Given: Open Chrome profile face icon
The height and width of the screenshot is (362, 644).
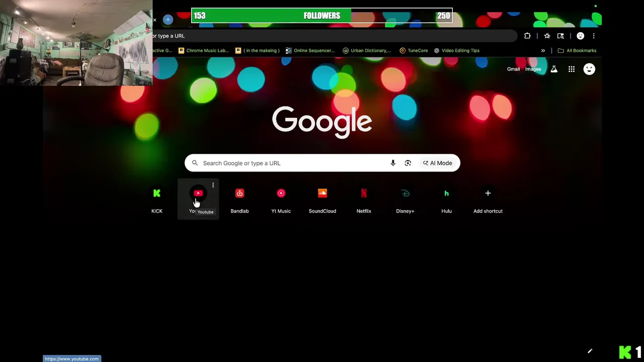Looking at the screenshot, I should (580, 36).
